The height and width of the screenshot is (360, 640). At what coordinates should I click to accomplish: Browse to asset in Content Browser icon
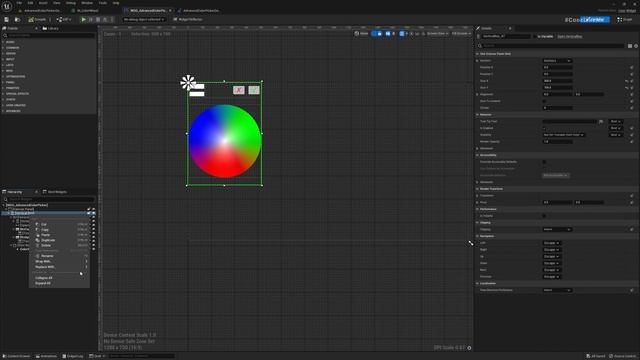pos(17,19)
